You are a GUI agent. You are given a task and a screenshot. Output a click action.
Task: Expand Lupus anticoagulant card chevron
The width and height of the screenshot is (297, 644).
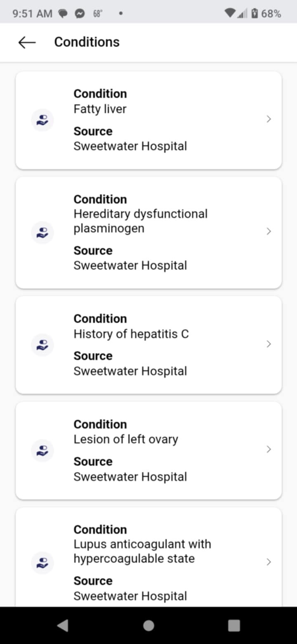coord(269,562)
